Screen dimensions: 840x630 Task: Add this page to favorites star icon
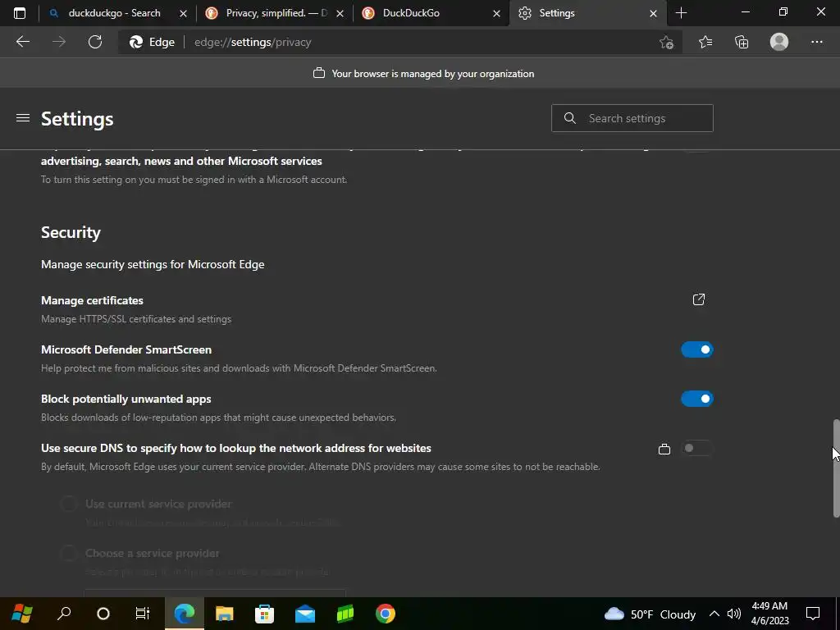coord(666,42)
